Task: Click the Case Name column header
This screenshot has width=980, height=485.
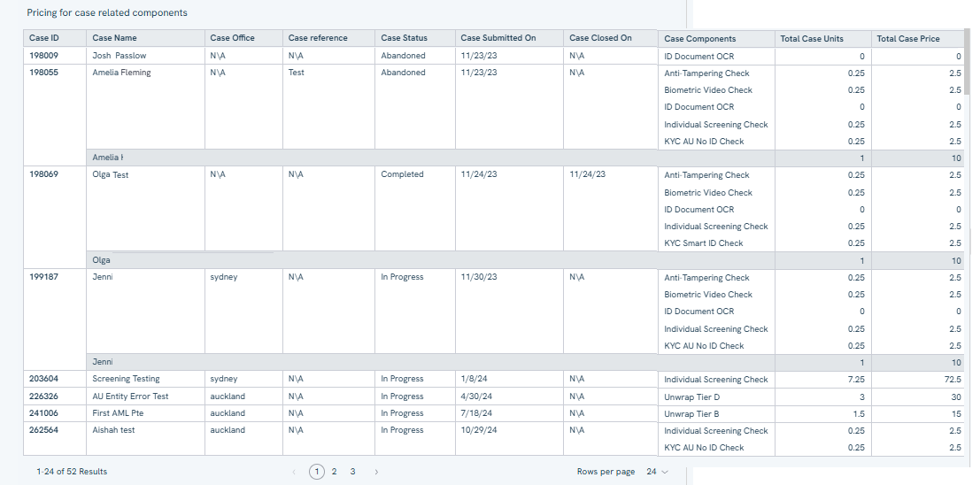Action: (145, 38)
